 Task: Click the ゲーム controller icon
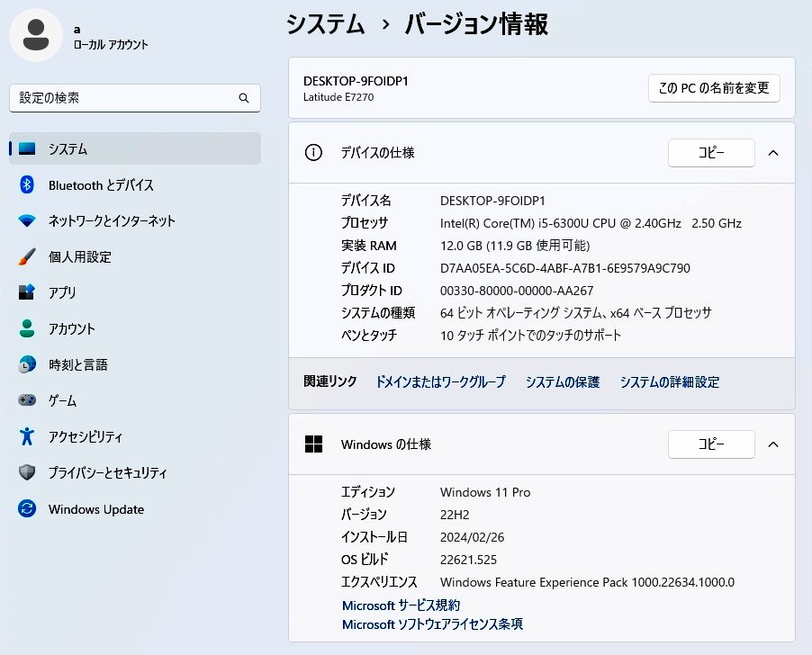27,400
